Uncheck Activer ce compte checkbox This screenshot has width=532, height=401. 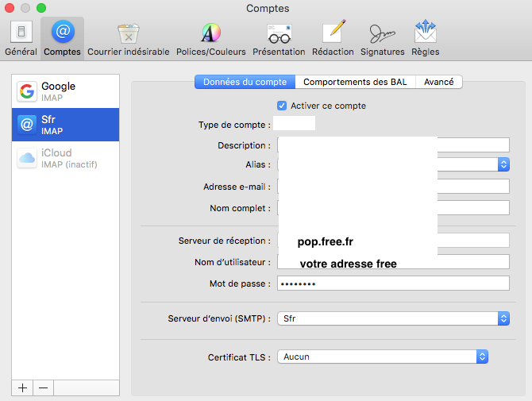coord(281,106)
